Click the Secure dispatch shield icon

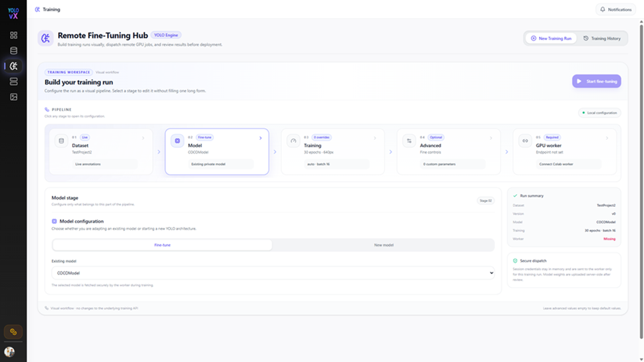click(515, 260)
